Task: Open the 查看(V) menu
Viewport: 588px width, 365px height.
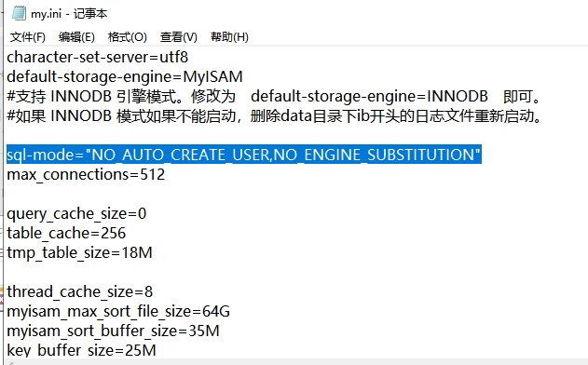Action: tap(179, 37)
